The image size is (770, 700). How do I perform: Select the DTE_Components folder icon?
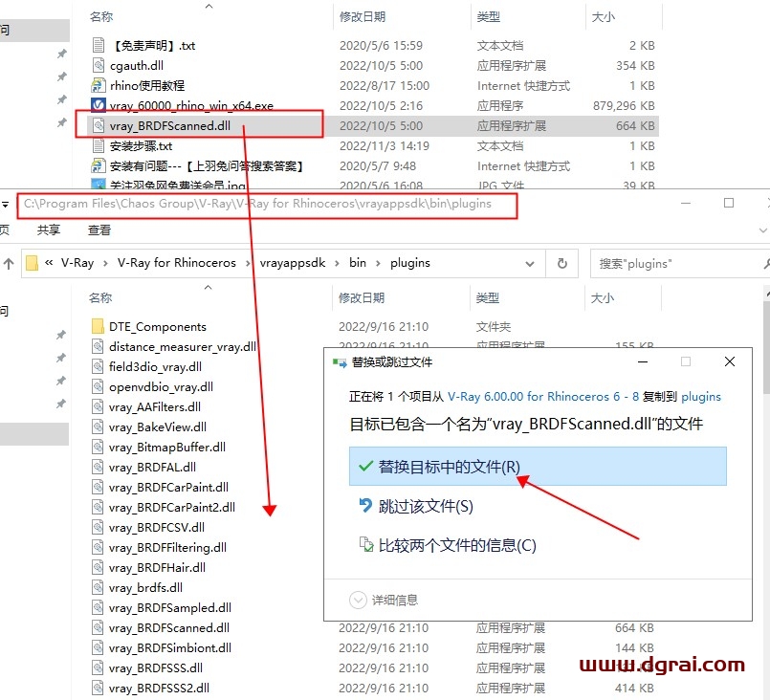99,326
